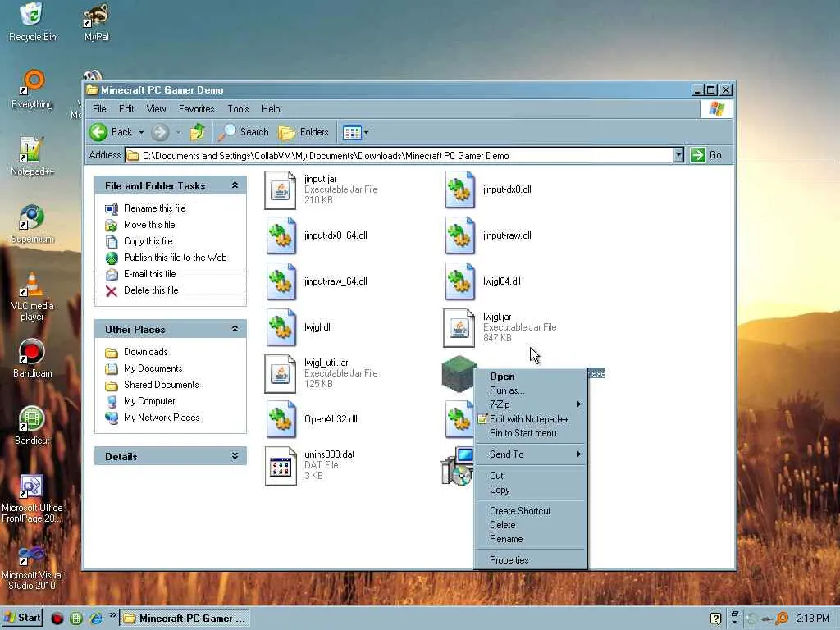Click Move this file link
This screenshot has width=840, height=630.
coord(149,225)
